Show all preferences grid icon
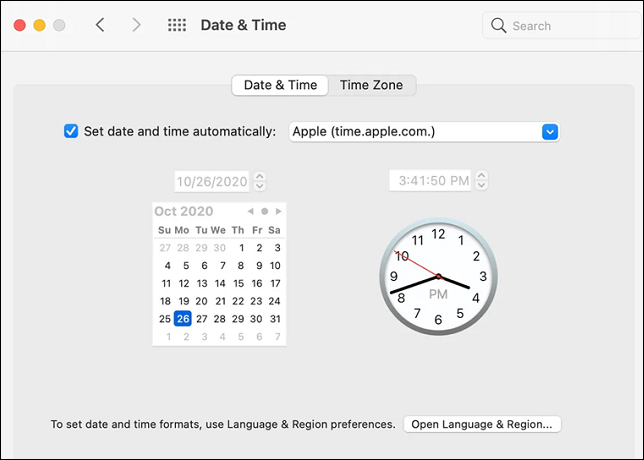Viewport: 644px width, 460px height. 176,25
